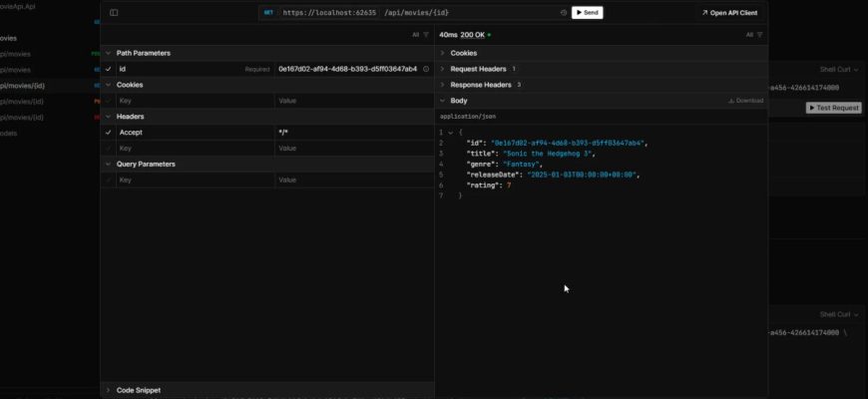Download the response body
Viewport: 868px width, 399px height.
[745, 101]
